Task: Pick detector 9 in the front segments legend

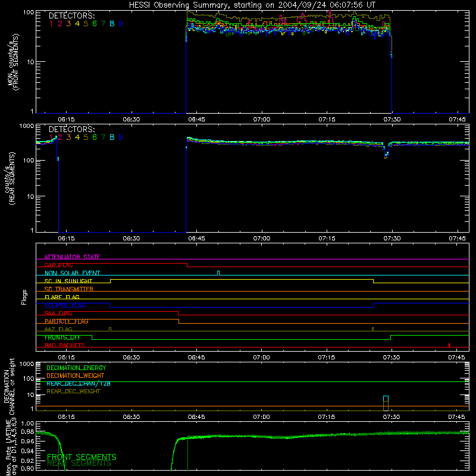Action: [121, 24]
